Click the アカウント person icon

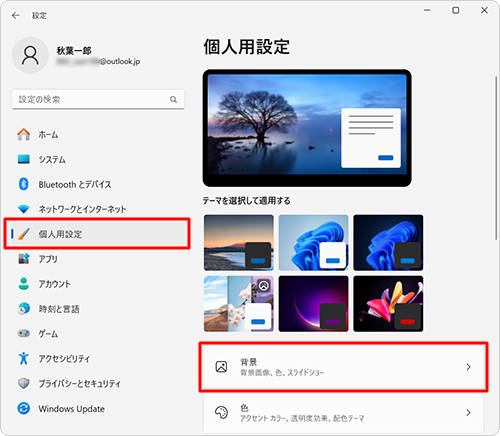[x=24, y=284]
